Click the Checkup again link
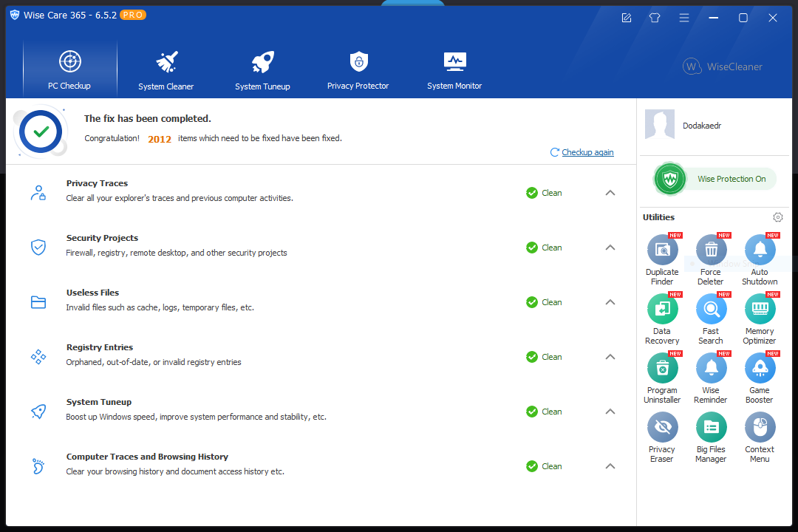This screenshot has width=798, height=532. tap(587, 152)
